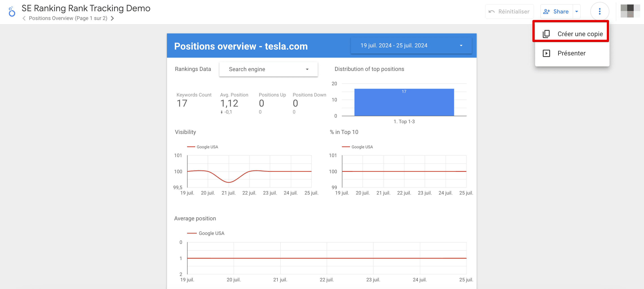The image size is (644, 289).
Task: Click the Distribution of top positions title
Action: (x=369, y=69)
